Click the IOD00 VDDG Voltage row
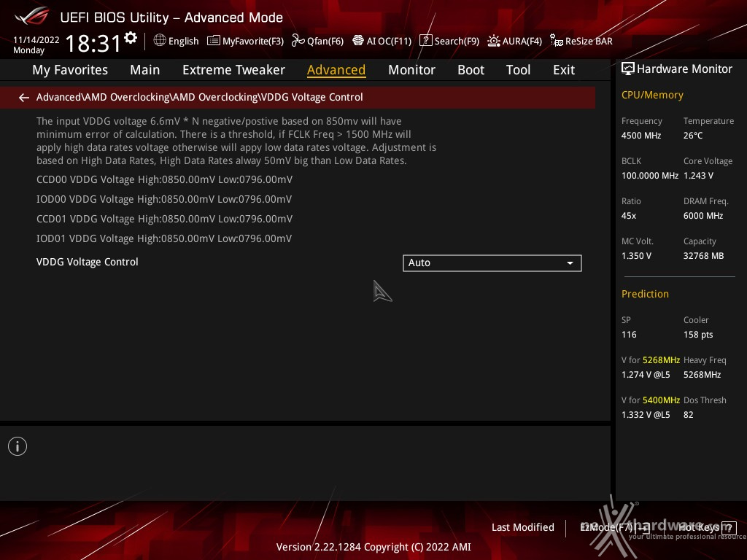The width and height of the screenshot is (747, 560). (164, 199)
